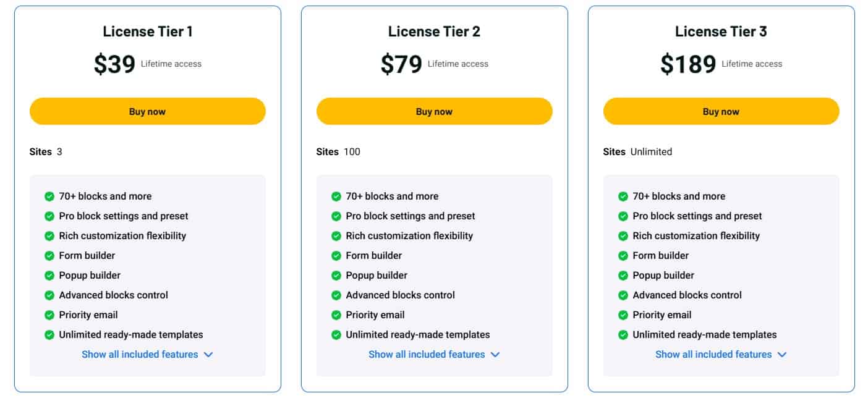The width and height of the screenshot is (868, 401).
Task: Click the checkmark beside "Advanced blocks control" in Tier 3
Action: [623, 295]
